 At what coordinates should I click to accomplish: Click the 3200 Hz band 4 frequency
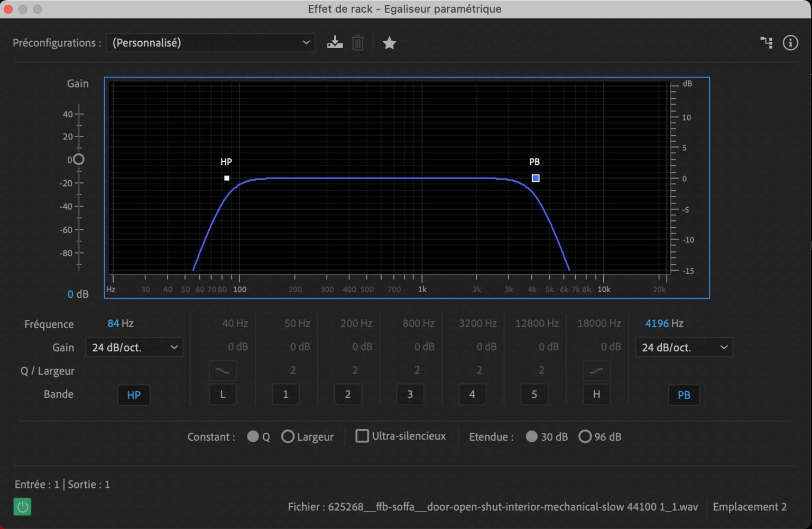[x=477, y=323]
